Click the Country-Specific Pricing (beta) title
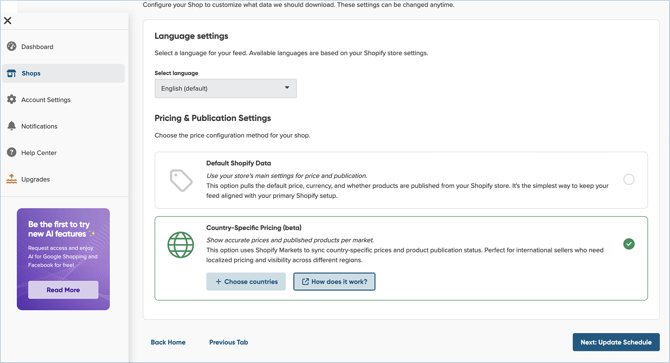Screen dimensions: 670x363 pyautogui.click(x=254, y=228)
